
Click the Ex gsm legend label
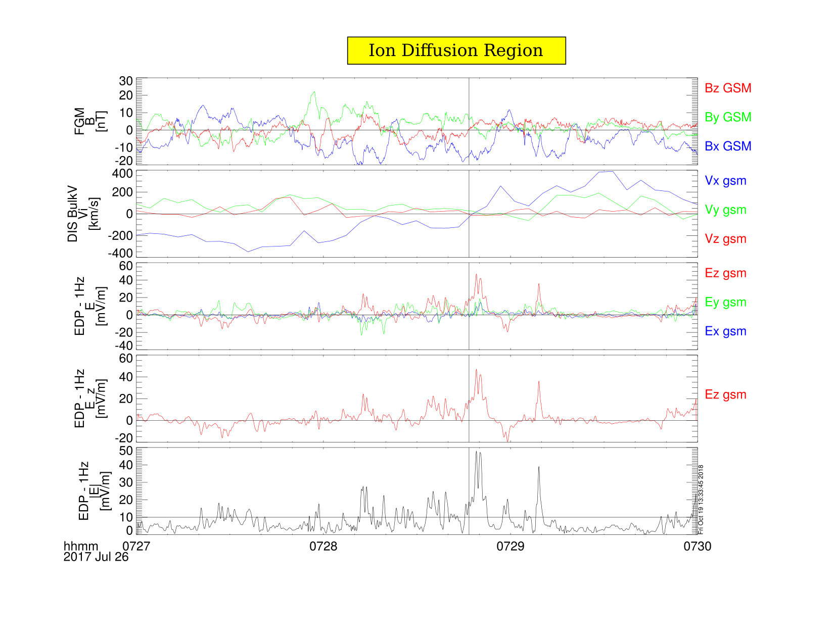[x=725, y=331]
